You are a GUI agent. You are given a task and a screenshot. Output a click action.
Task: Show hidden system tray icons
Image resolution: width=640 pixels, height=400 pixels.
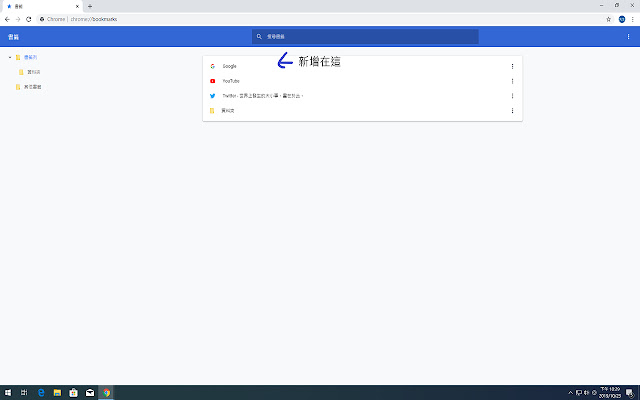point(570,393)
